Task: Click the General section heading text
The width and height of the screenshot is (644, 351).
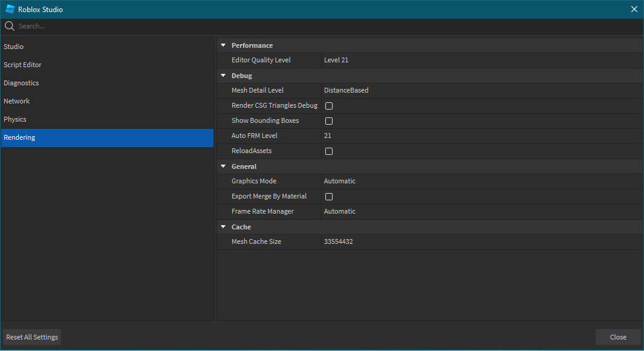Action: coord(244,166)
